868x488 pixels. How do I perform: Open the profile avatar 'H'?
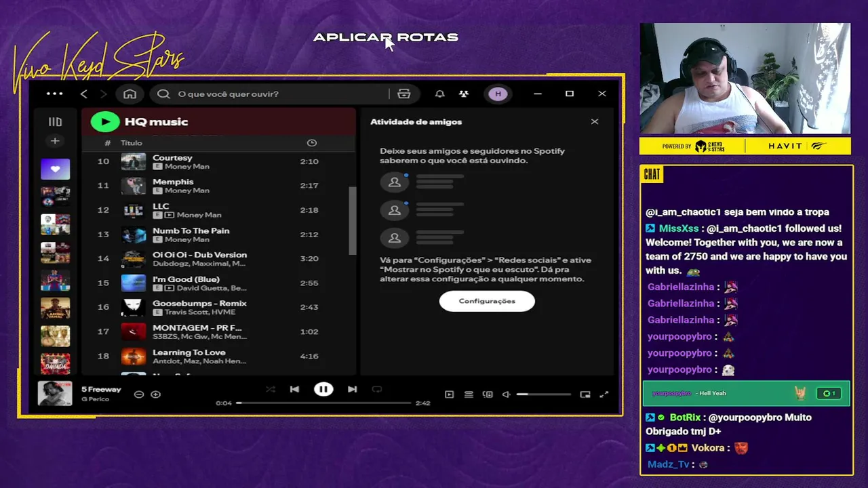coord(498,94)
